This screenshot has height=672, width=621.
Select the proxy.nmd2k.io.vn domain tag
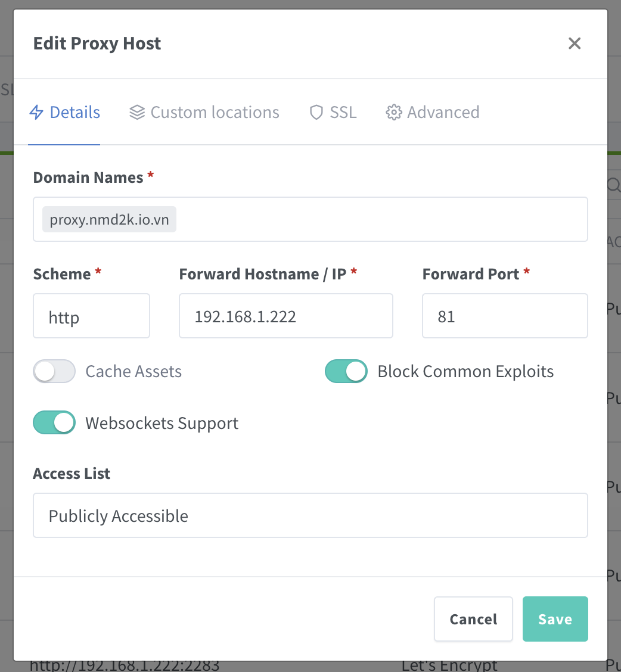[x=109, y=220]
